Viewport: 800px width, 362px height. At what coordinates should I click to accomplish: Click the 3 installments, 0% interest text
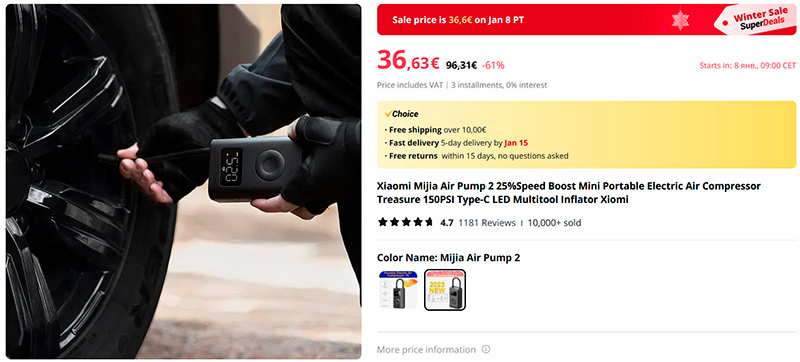[x=499, y=85]
